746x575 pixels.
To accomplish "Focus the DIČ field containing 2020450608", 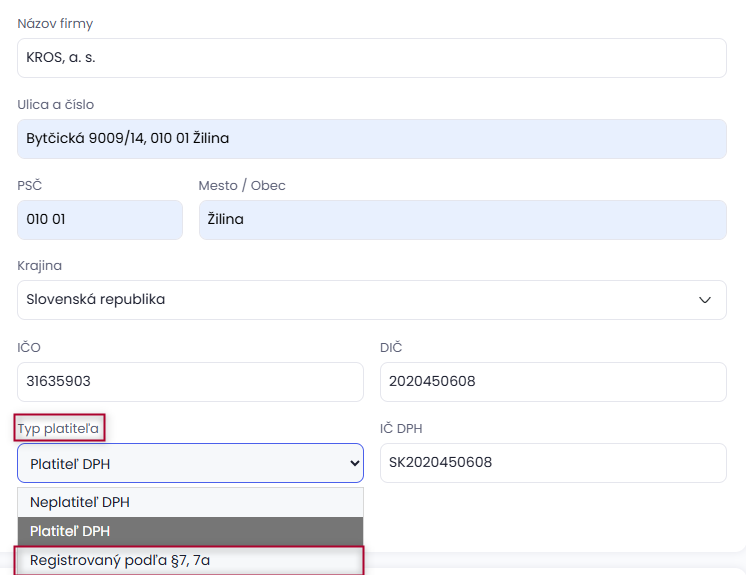I will [552, 382].
